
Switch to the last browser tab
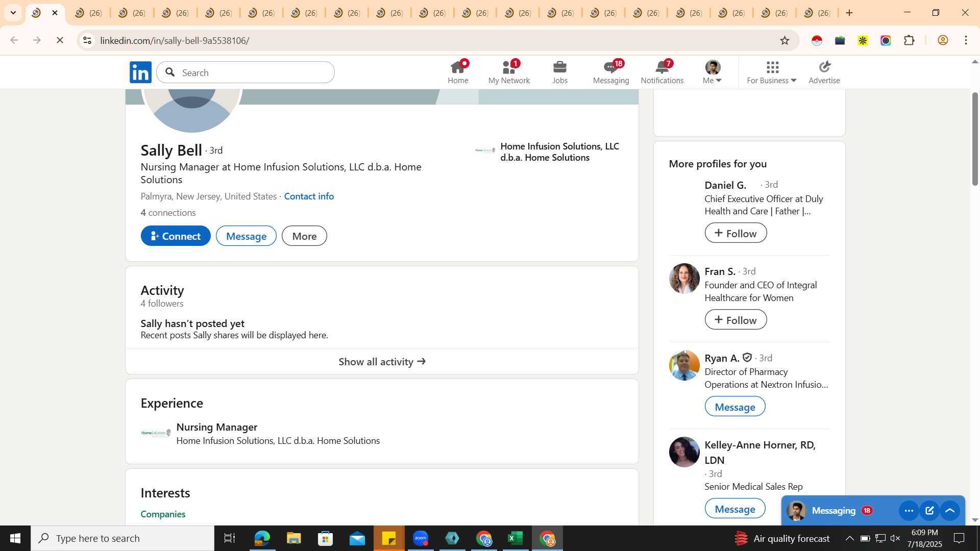(817, 13)
